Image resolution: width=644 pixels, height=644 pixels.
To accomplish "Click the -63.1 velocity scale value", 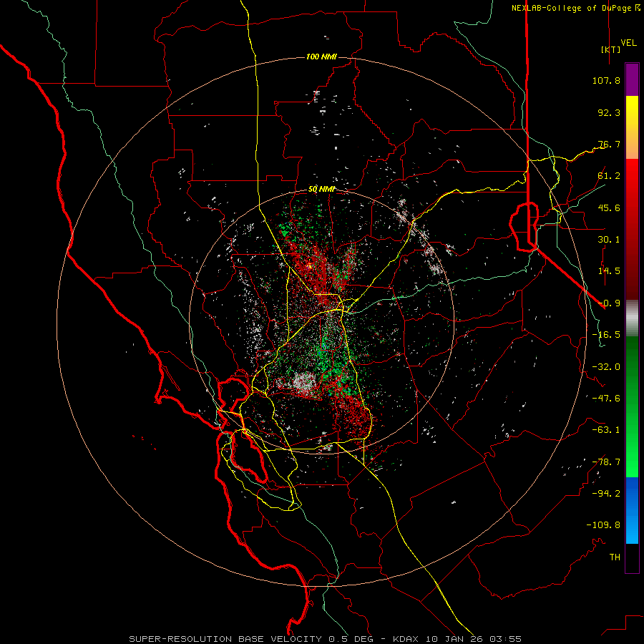I will 606,430.
